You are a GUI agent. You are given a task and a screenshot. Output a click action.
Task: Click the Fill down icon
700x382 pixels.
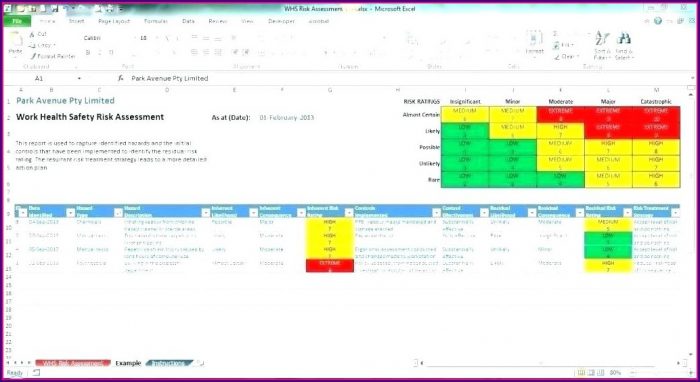pos(556,45)
